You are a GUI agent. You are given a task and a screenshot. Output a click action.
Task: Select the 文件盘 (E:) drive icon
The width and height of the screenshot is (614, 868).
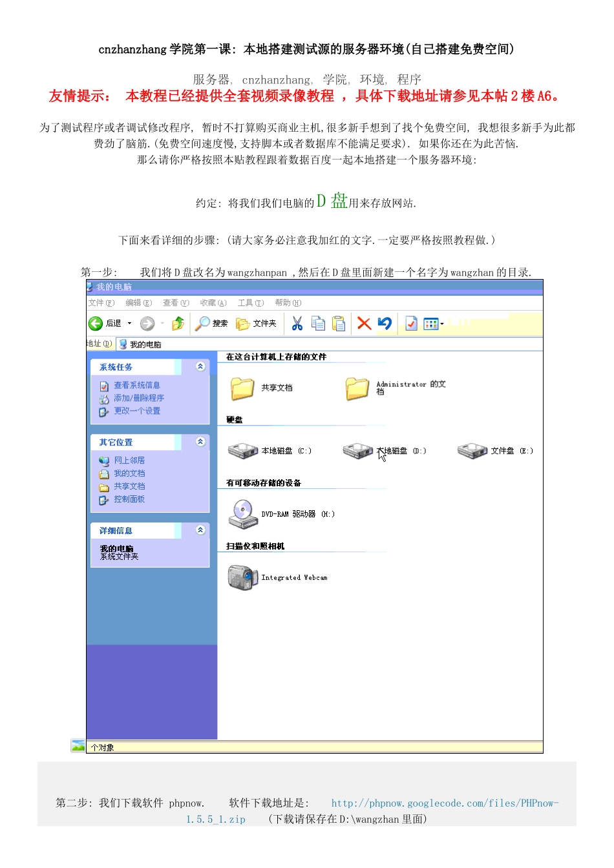(x=472, y=451)
